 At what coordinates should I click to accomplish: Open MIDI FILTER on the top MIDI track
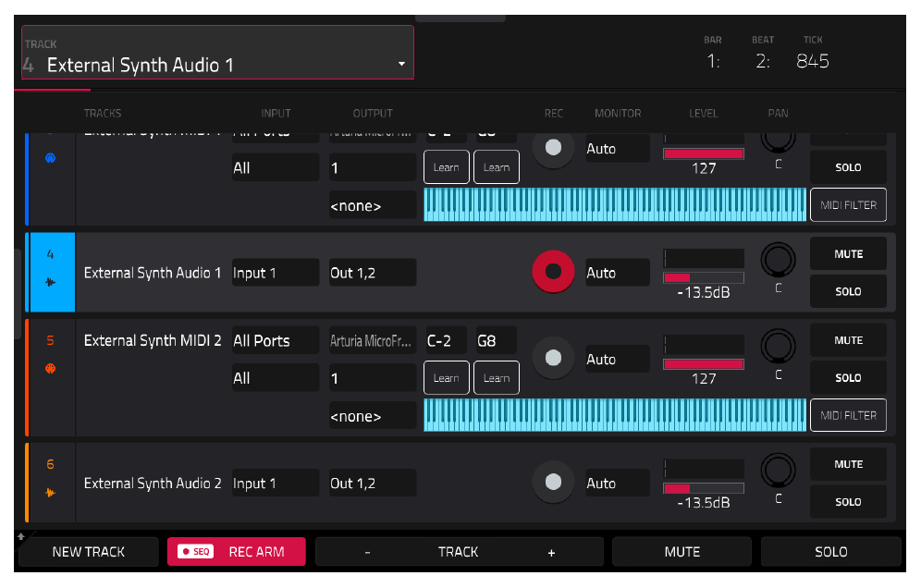click(848, 205)
